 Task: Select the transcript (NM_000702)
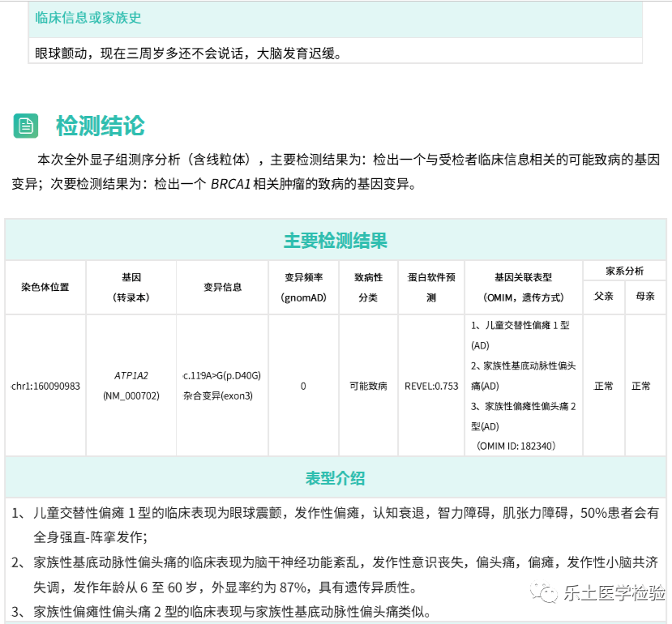[131, 395]
